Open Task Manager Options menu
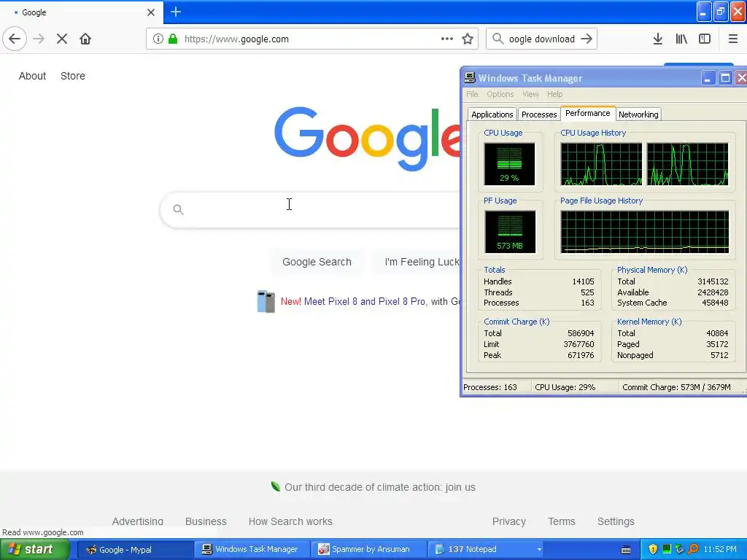 pos(500,94)
